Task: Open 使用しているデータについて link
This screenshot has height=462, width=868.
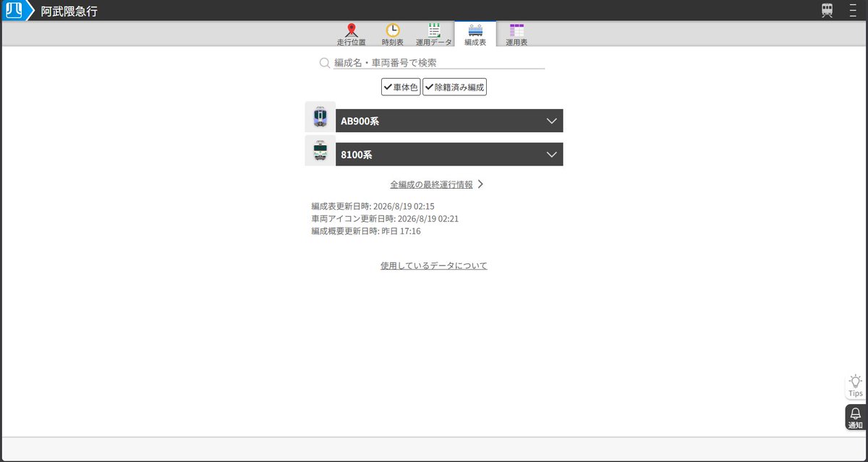Action: pyautogui.click(x=434, y=265)
